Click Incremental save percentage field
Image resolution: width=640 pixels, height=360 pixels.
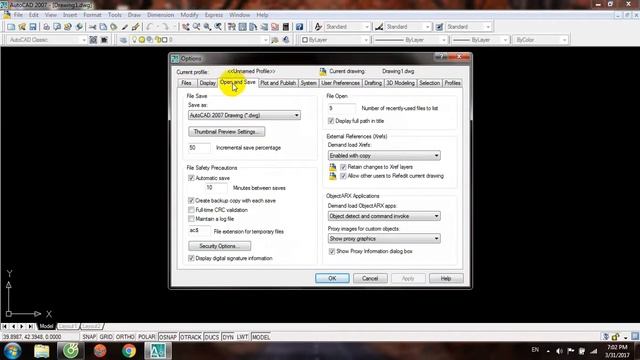pos(199,148)
